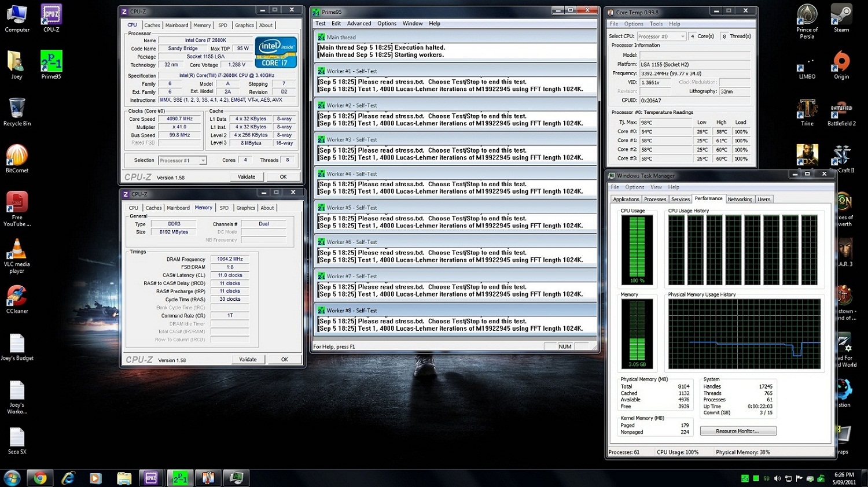Select the Origin desktop shortcut

click(841, 65)
